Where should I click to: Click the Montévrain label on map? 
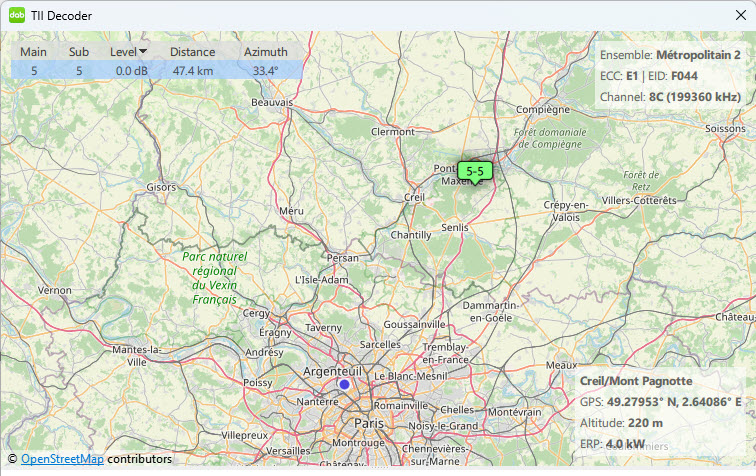tap(514, 412)
